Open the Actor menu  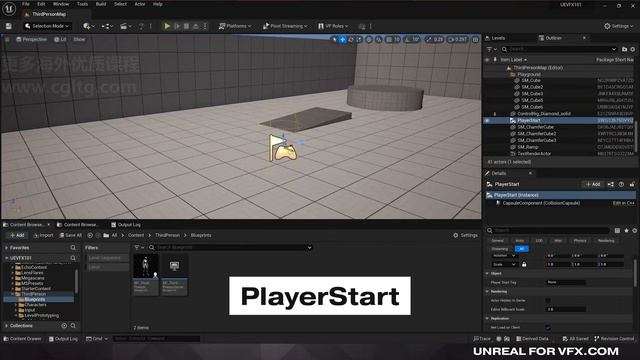point(140,4)
